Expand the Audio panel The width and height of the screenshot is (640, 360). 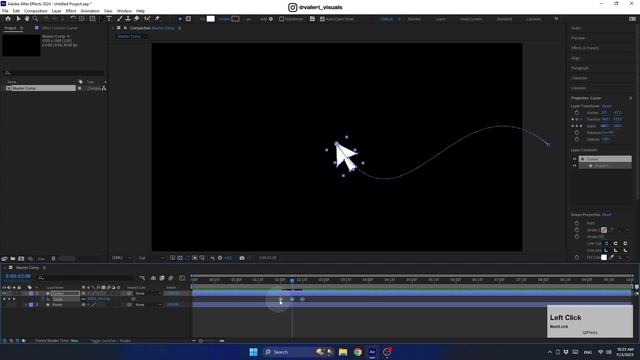pyautogui.click(x=576, y=28)
